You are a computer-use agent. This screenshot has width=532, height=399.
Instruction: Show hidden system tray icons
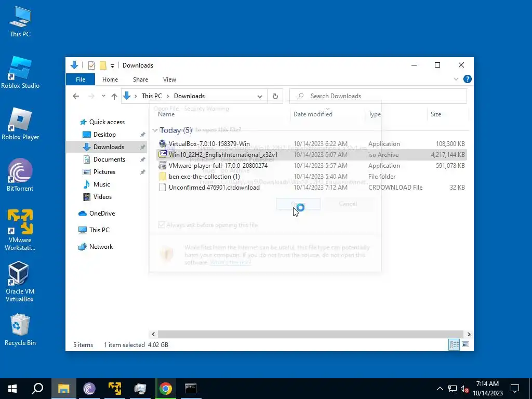[x=440, y=389]
